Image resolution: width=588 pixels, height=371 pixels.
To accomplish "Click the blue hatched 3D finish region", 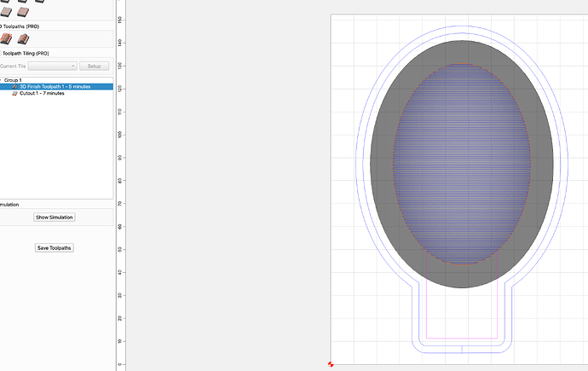I will pyautogui.click(x=462, y=165).
